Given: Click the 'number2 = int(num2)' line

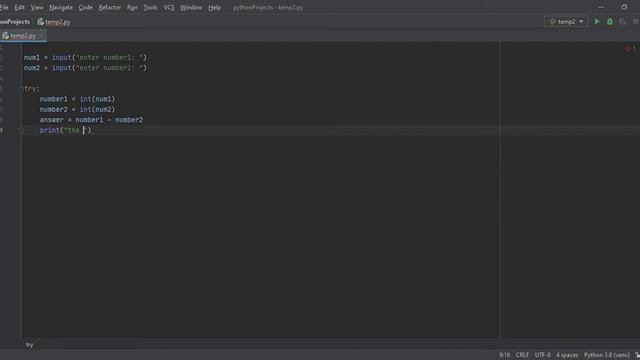Looking at the screenshot, I should pos(77,109).
